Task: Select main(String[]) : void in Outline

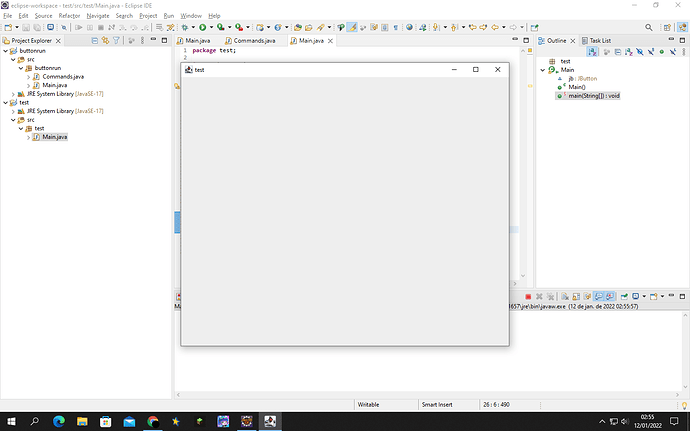Action: point(588,96)
